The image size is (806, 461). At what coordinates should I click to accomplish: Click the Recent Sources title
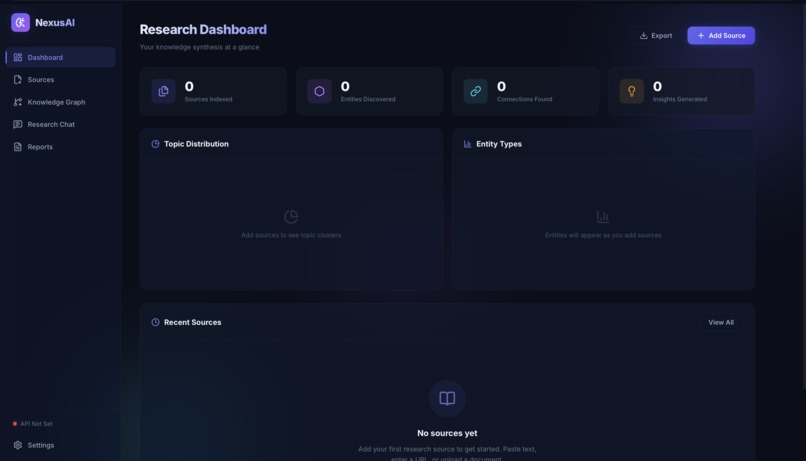point(193,322)
